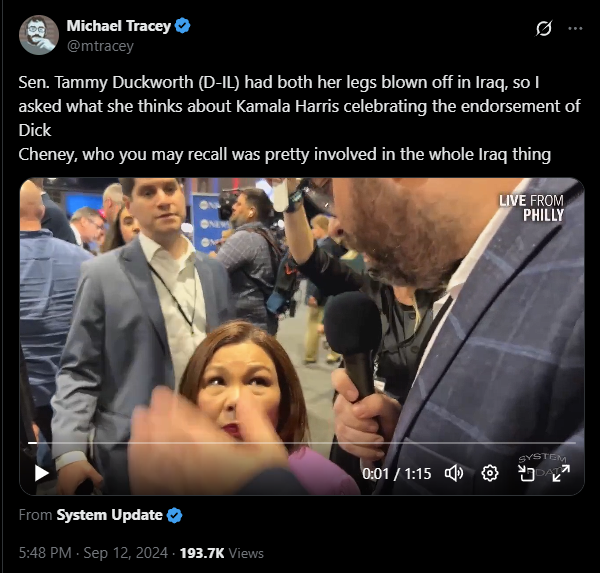600x573 pixels.
Task: Play the video in the tweet
Action: coord(41,473)
